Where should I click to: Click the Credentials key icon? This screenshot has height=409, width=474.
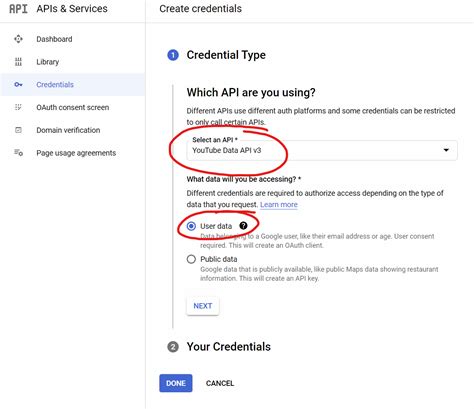point(18,85)
